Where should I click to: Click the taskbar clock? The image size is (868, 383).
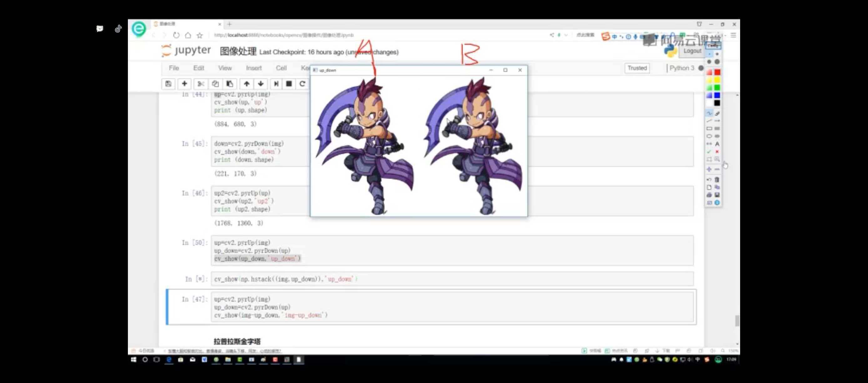[731, 360]
